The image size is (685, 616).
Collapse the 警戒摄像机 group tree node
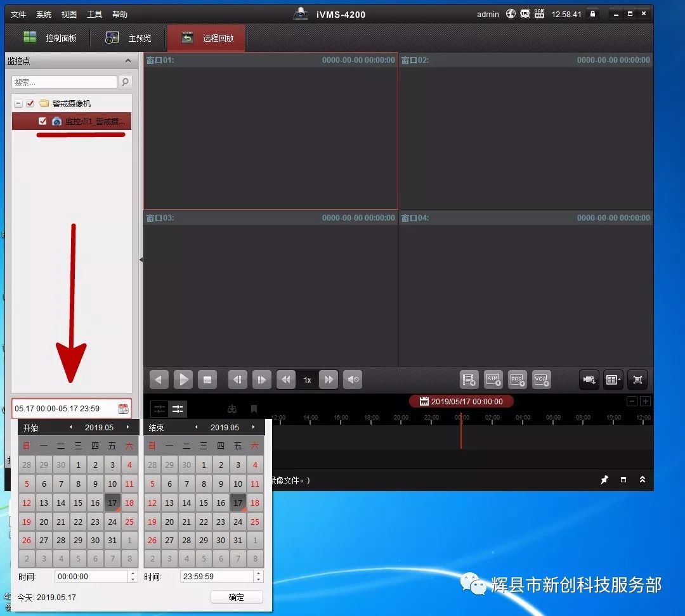click(x=18, y=103)
